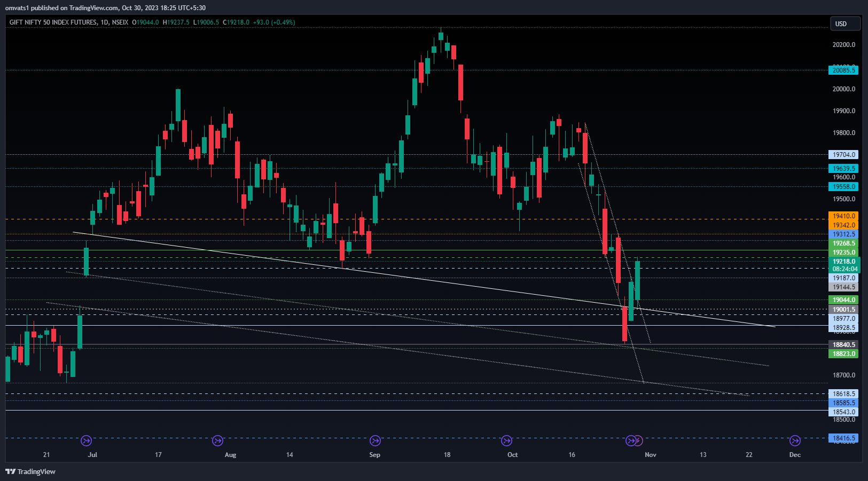Click the GIFT NIFTY 50 INDEX FUTURES title
The height and width of the screenshot is (481, 868).
point(53,22)
